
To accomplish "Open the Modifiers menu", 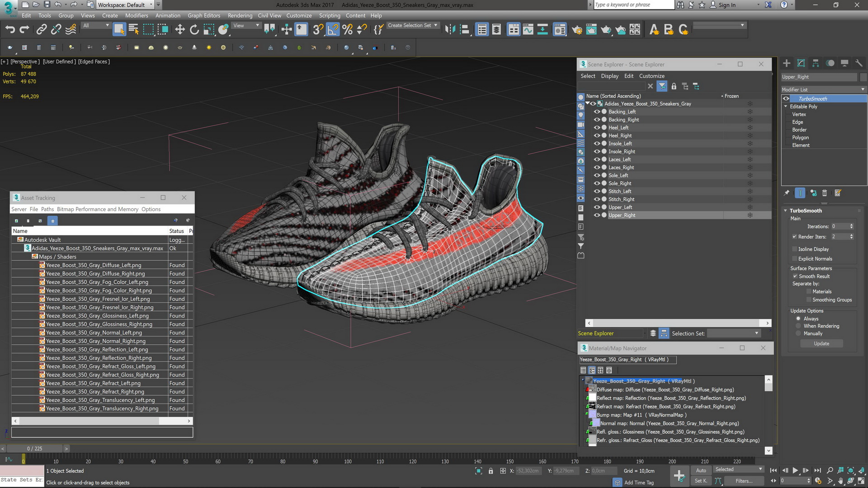I will [137, 15].
